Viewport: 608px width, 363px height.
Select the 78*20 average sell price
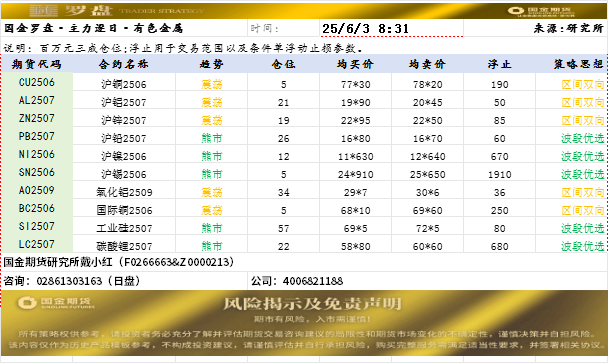tap(427, 84)
